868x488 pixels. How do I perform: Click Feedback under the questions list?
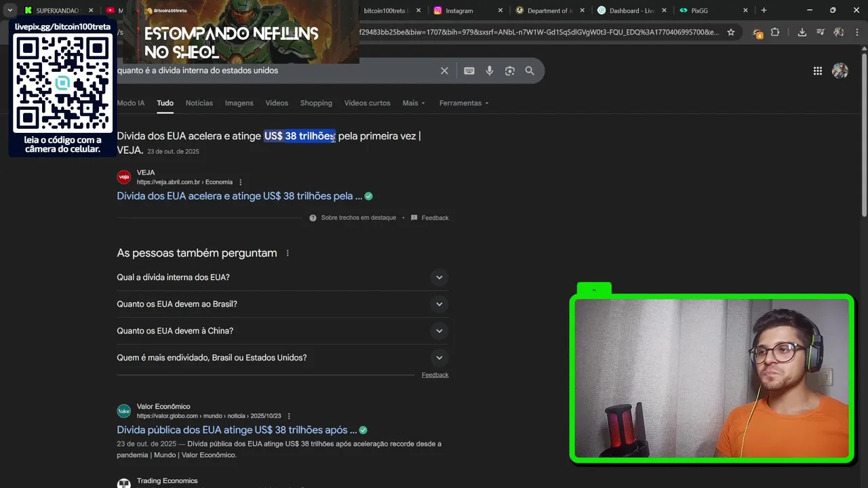click(435, 375)
